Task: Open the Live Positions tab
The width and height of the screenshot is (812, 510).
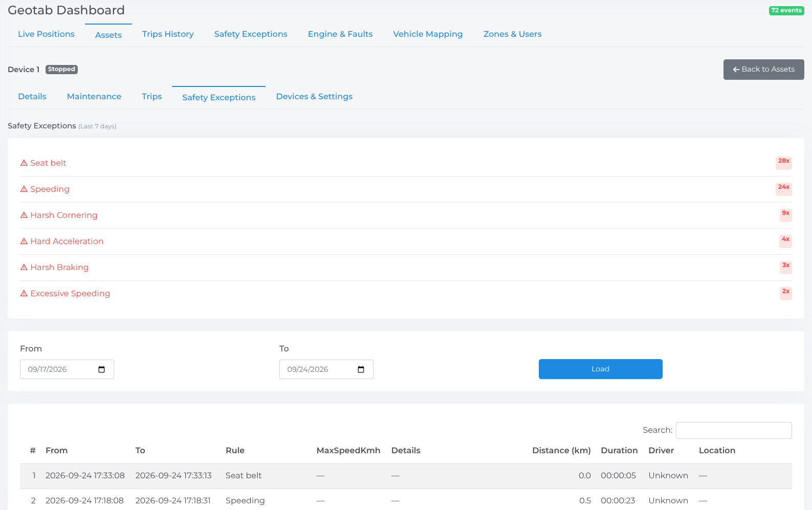Action: click(46, 34)
